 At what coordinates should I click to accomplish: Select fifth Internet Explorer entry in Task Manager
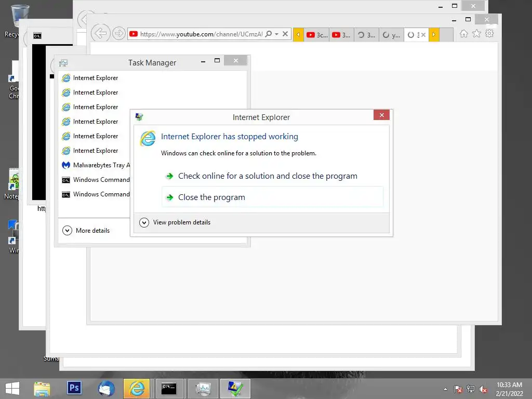(x=95, y=136)
